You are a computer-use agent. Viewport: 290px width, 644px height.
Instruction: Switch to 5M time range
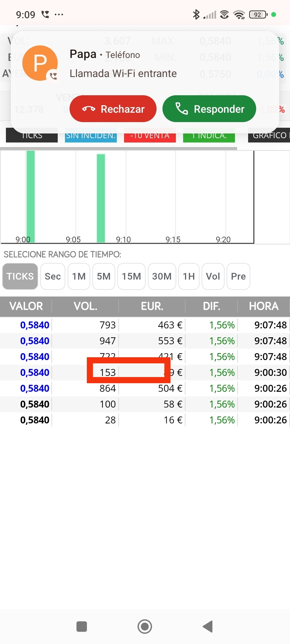pos(104,276)
